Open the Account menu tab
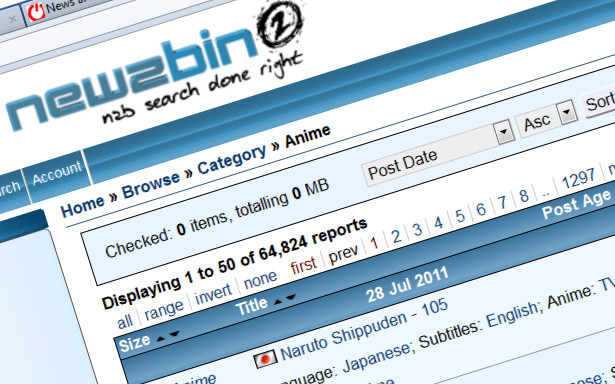615x384 pixels. [57, 173]
